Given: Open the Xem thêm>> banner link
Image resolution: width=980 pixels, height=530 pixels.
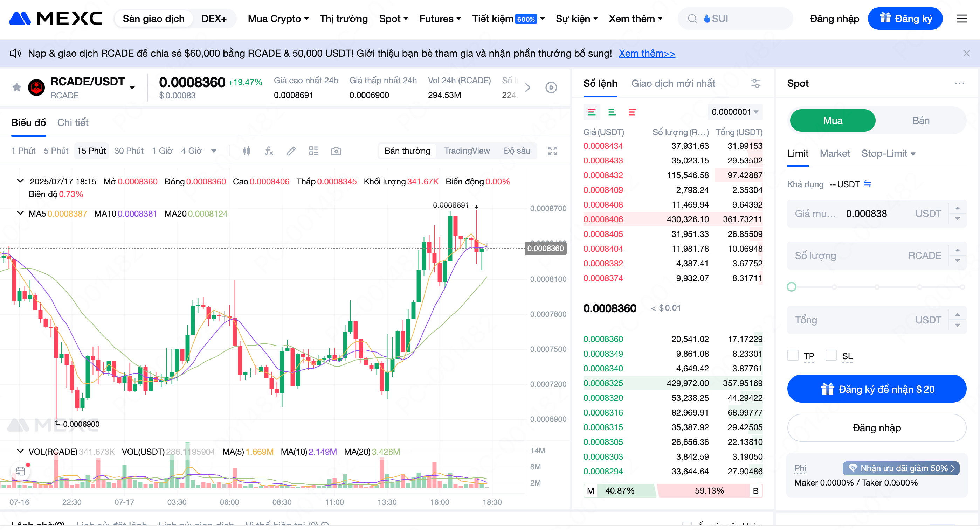Looking at the screenshot, I should click(x=647, y=53).
